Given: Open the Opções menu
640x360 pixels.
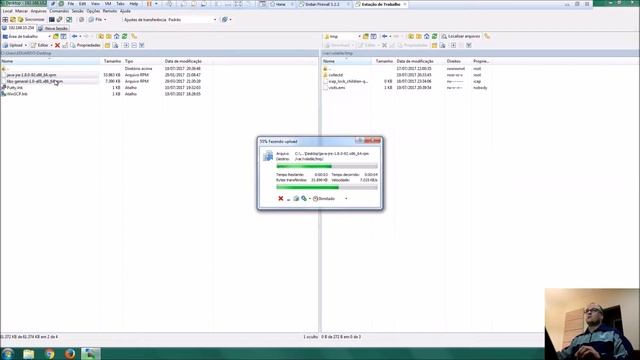Looking at the screenshot, I should click(93, 11).
